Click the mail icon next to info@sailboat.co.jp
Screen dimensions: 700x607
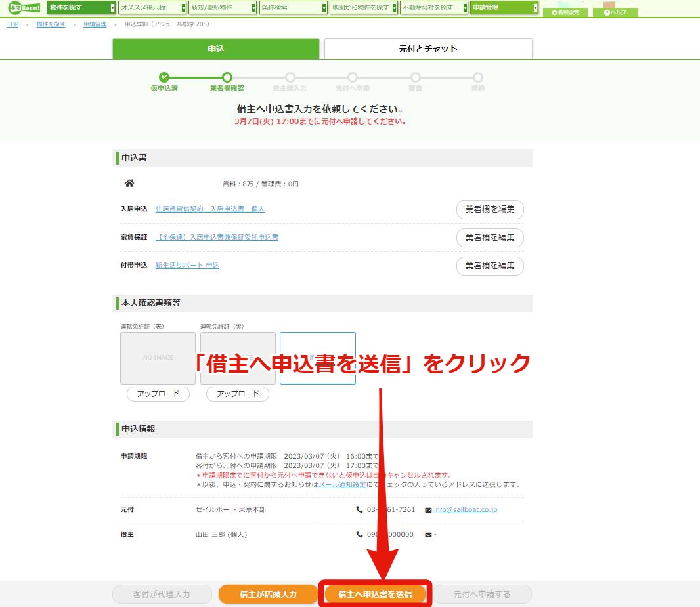click(x=428, y=510)
